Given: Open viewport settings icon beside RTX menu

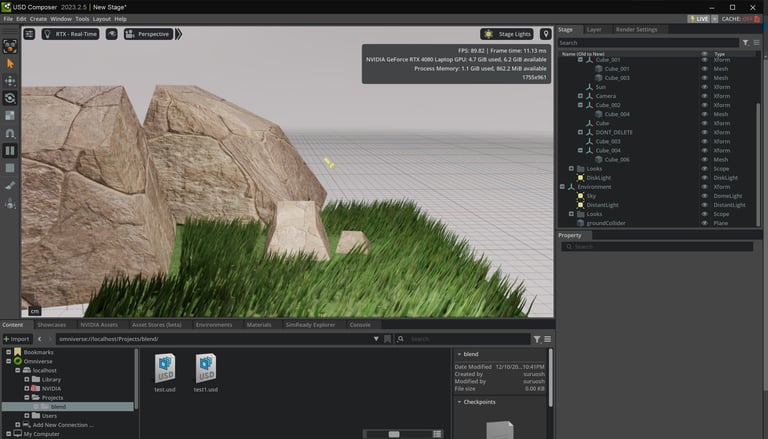Looking at the screenshot, I should point(29,34).
